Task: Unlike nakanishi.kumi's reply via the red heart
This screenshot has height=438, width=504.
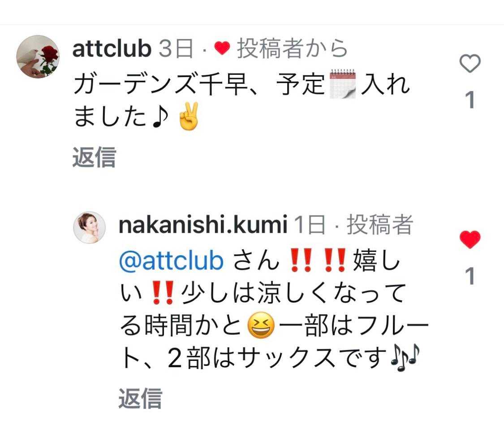Action: [470, 239]
